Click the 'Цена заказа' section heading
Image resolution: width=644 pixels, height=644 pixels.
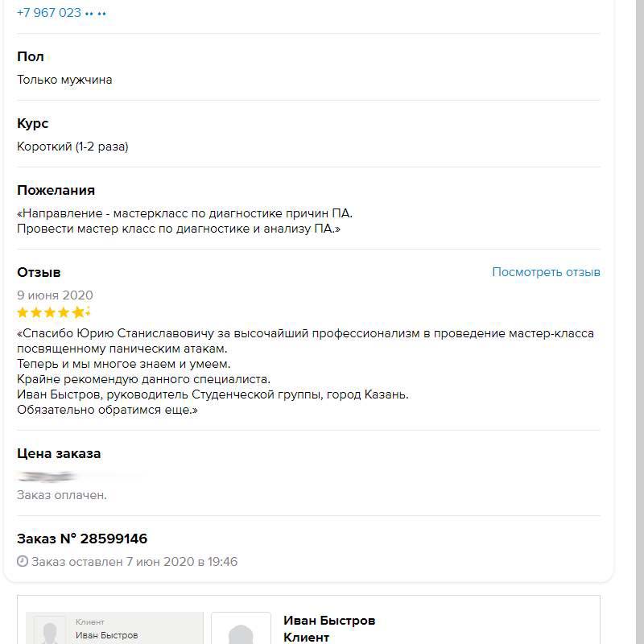coord(59,453)
